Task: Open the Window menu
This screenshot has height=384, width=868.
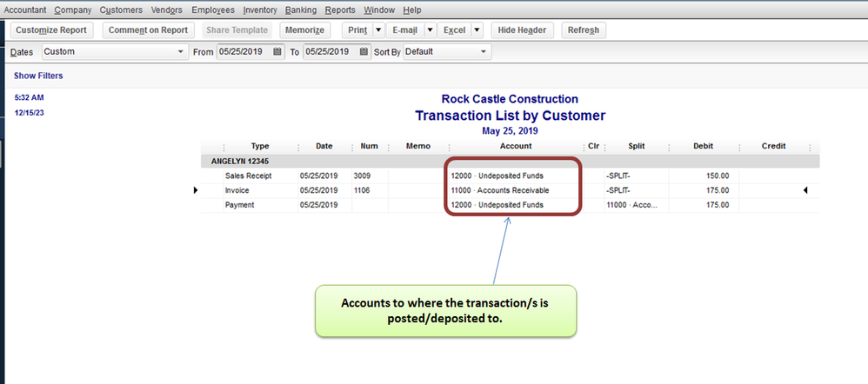Action: [x=379, y=10]
